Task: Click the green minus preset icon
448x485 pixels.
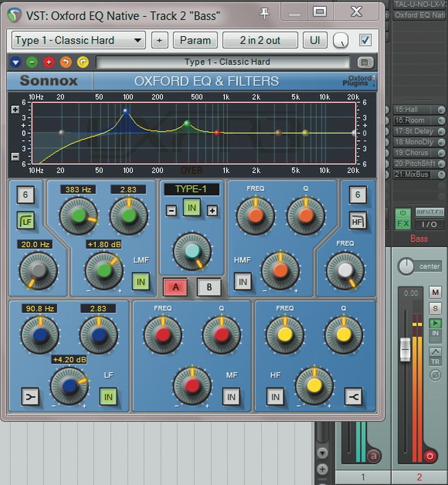Action: [x=32, y=63]
